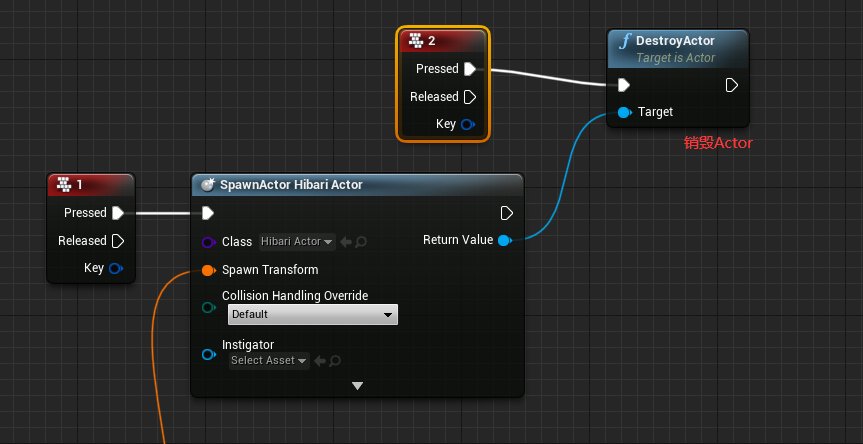Image resolution: width=863 pixels, height=444 pixels.
Task: Click the Instigator input pin
Action: coord(209,355)
